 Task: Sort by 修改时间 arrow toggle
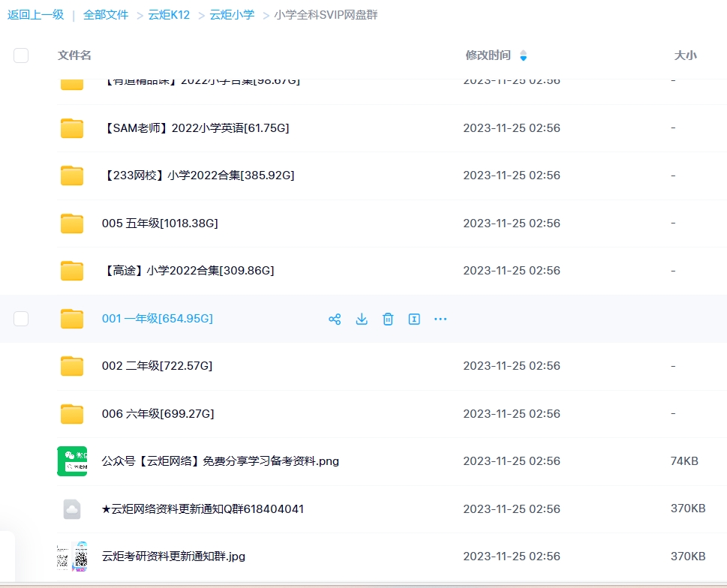pyautogui.click(x=524, y=55)
